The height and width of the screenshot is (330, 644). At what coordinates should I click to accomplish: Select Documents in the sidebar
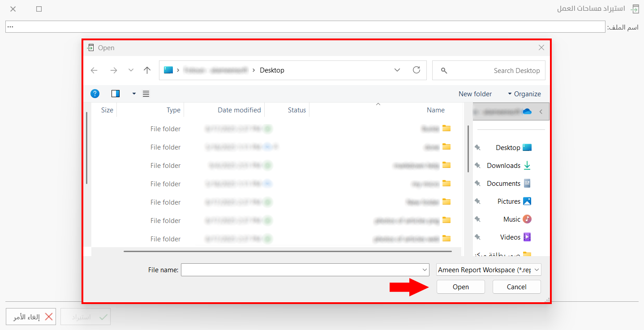point(503,184)
